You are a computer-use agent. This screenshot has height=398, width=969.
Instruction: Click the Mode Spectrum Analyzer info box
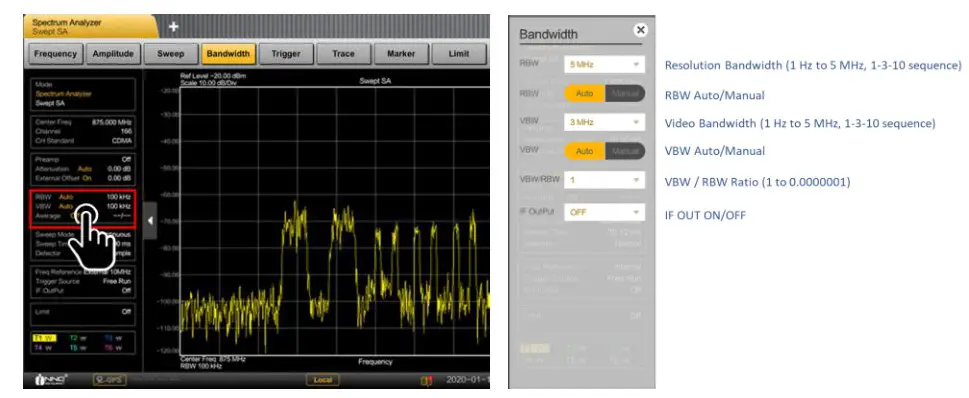pyautogui.click(x=83, y=94)
